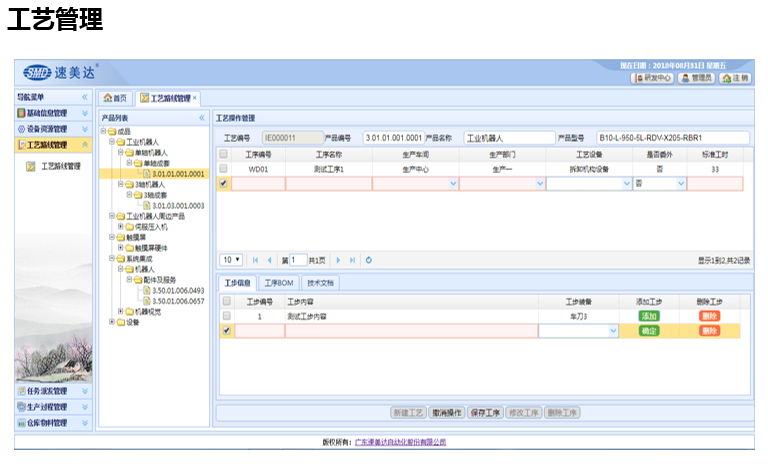Click the 保存工序 button
Image resolution: width=768 pixels, height=469 pixels.
point(485,412)
